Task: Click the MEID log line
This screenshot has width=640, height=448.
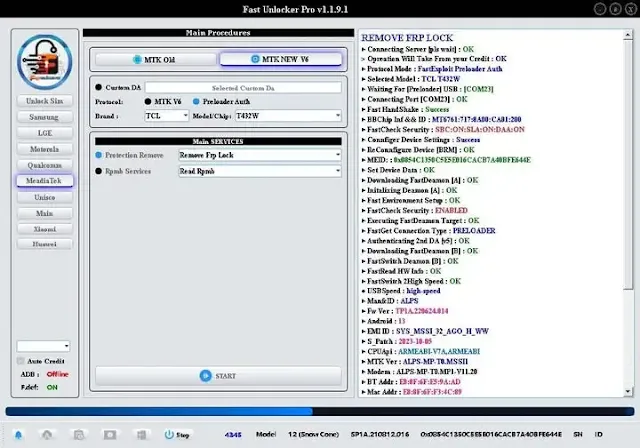Action: click(x=446, y=160)
